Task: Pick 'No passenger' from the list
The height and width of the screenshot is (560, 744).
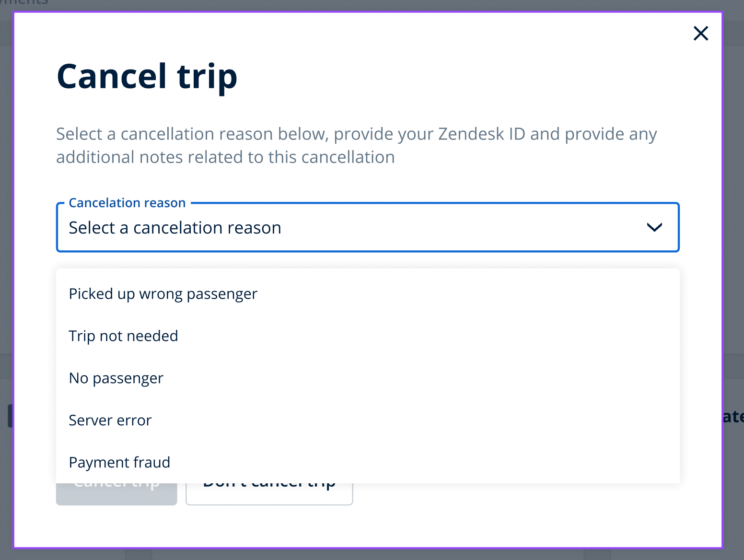Action: (x=116, y=378)
